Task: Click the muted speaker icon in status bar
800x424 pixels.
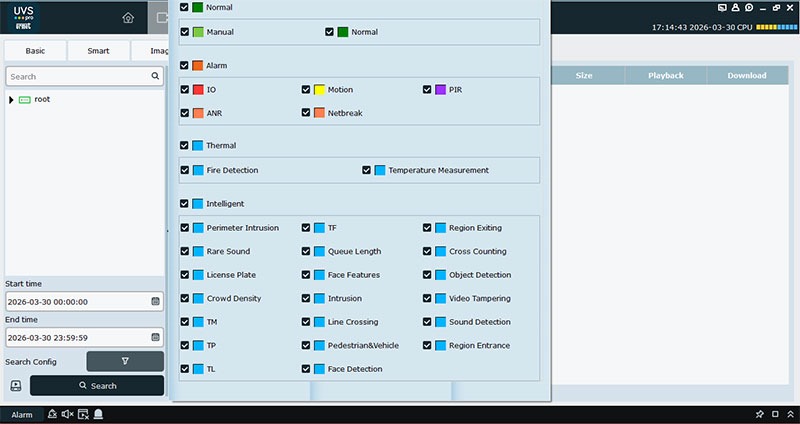Action: point(67,414)
